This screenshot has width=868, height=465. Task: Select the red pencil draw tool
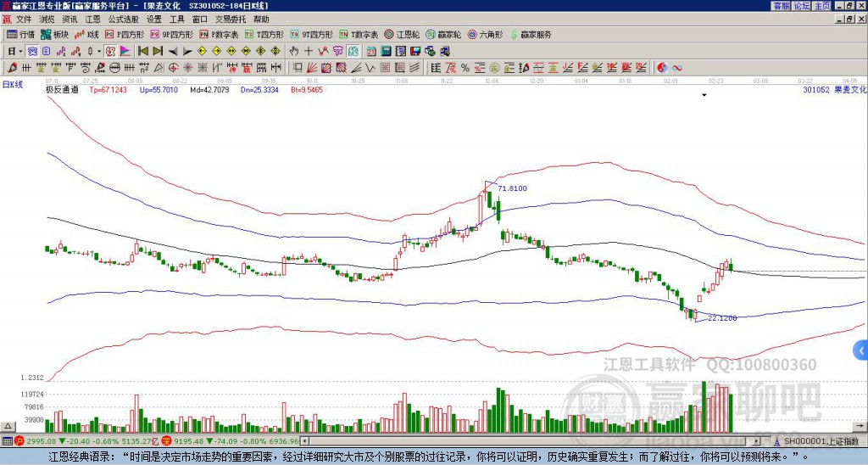tap(12, 68)
